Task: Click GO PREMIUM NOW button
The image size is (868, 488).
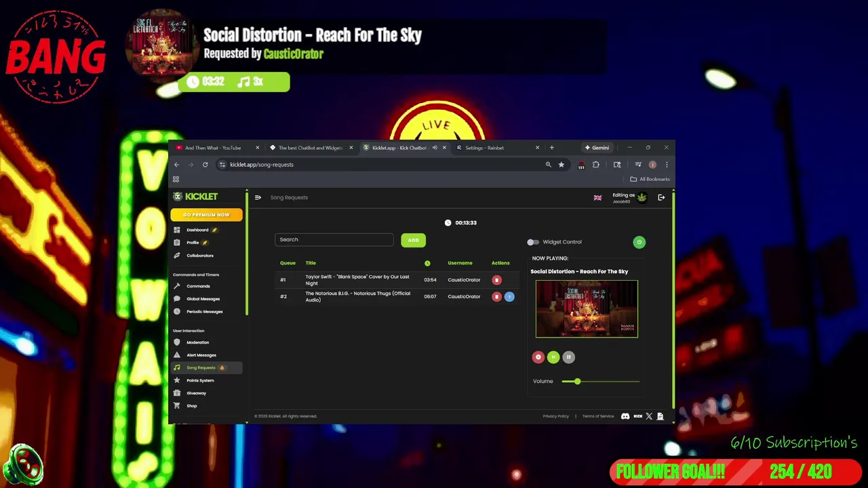Action: click(206, 215)
